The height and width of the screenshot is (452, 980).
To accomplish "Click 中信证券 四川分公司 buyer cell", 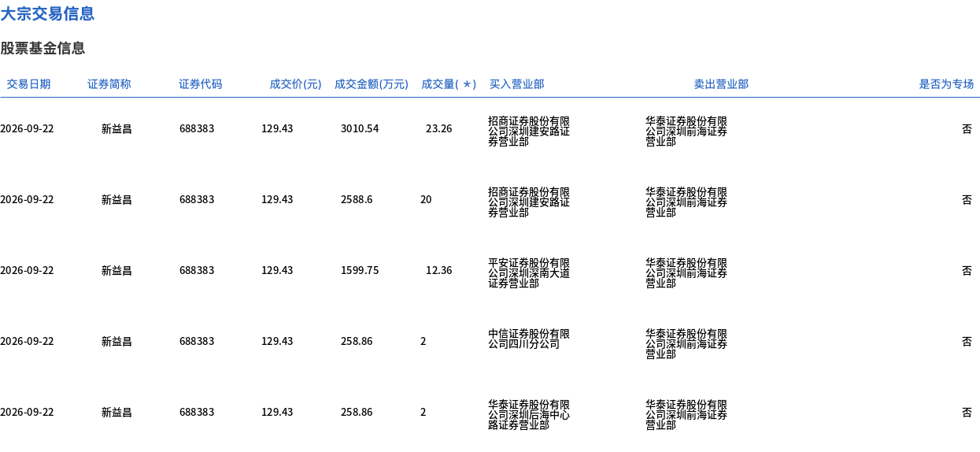I will (529, 339).
